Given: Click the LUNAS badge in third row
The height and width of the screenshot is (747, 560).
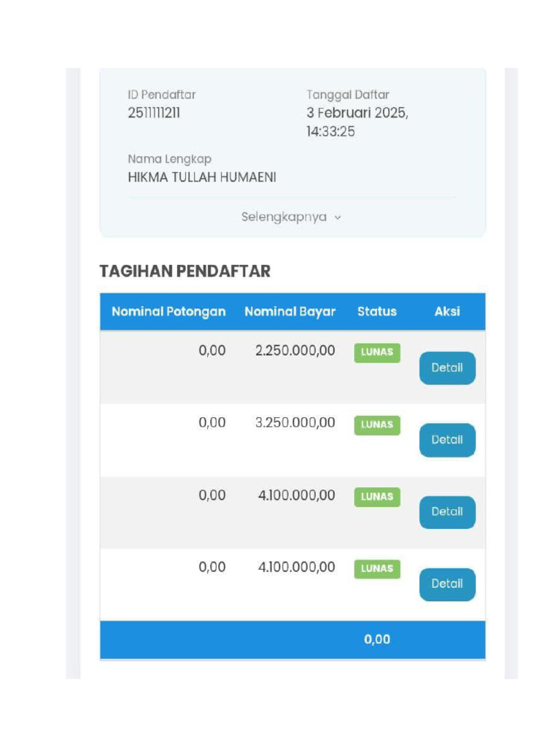Looking at the screenshot, I should point(377,497).
